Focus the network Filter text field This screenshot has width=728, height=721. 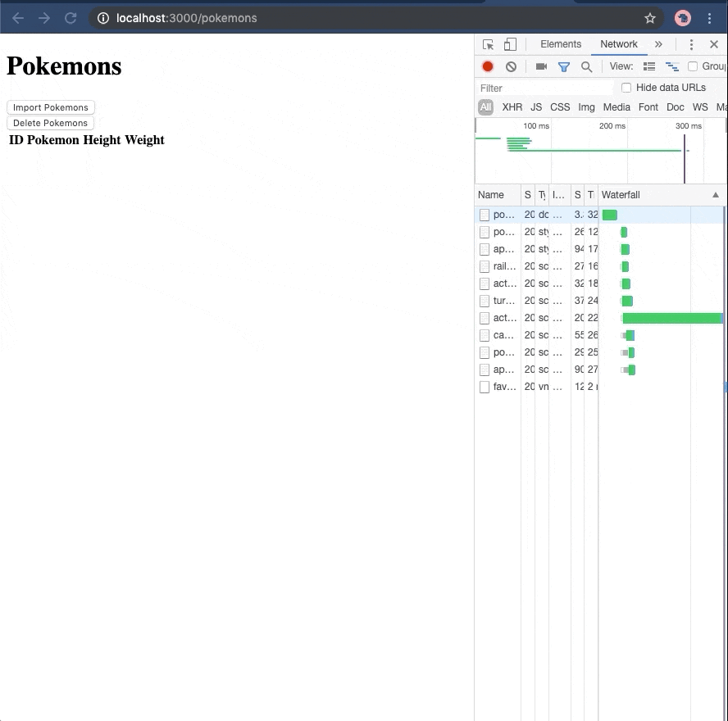click(545, 88)
